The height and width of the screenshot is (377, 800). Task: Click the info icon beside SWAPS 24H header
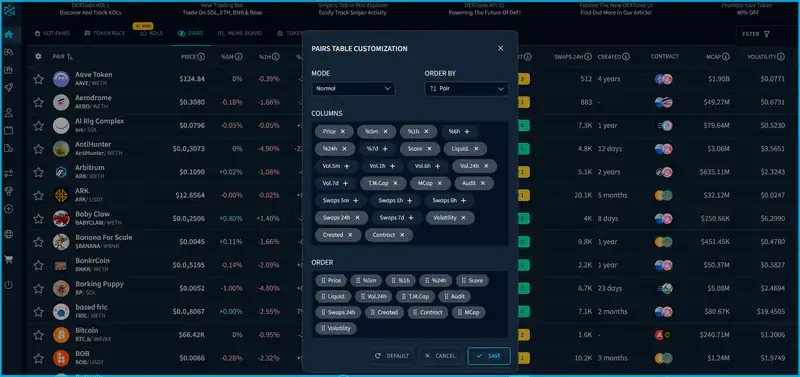(588, 57)
